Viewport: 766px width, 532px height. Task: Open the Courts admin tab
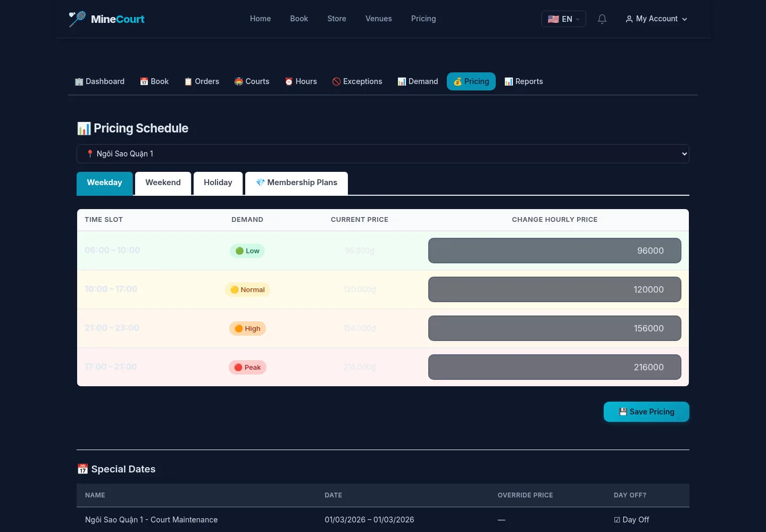[x=252, y=81]
